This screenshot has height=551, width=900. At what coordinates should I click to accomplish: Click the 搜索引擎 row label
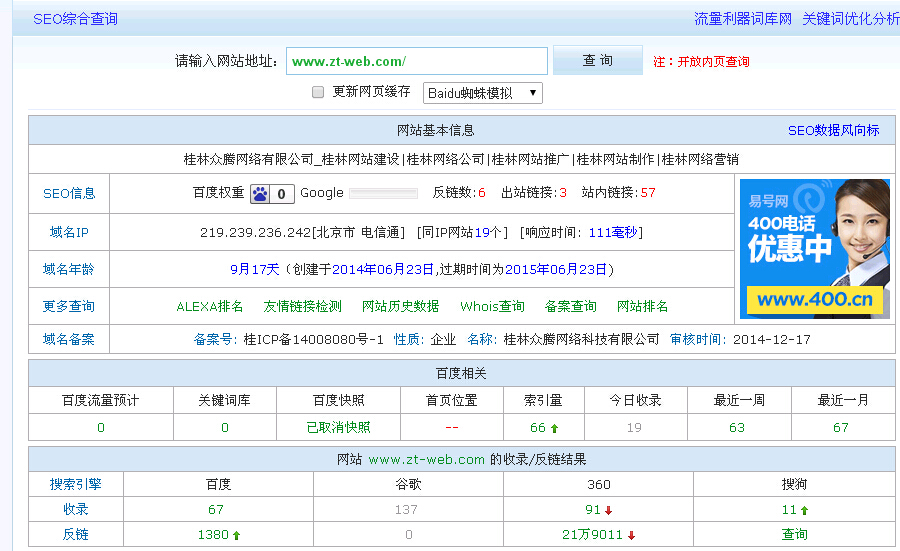point(76,484)
